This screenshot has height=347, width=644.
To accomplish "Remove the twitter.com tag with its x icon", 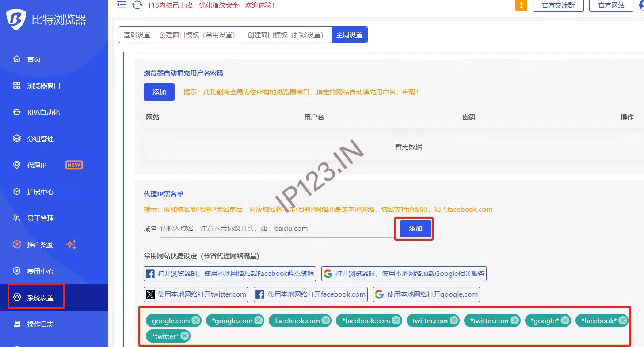I will pos(454,321).
